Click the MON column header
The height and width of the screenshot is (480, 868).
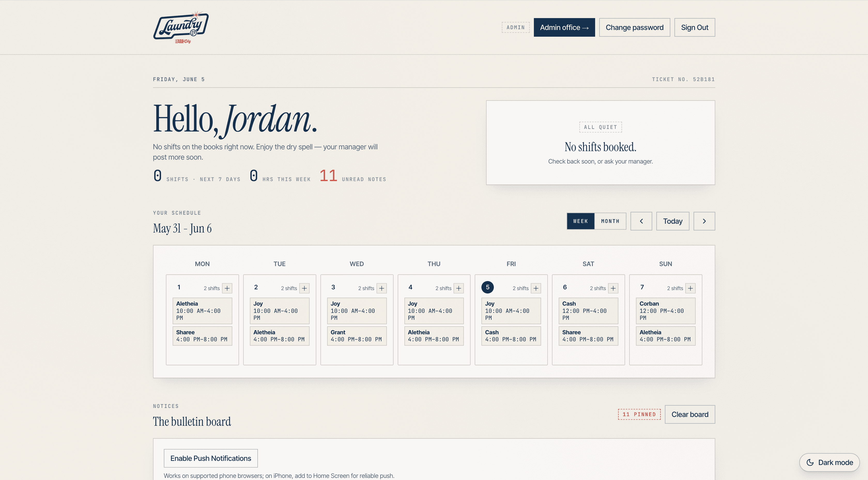(202, 264)
